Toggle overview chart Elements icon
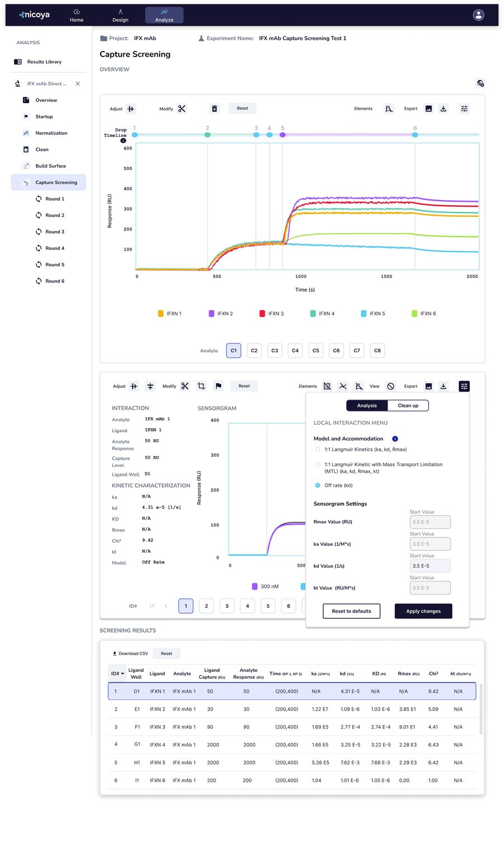The width and height of the screenshot is (504, 844). pyautogui.click(x=389, y=109)
